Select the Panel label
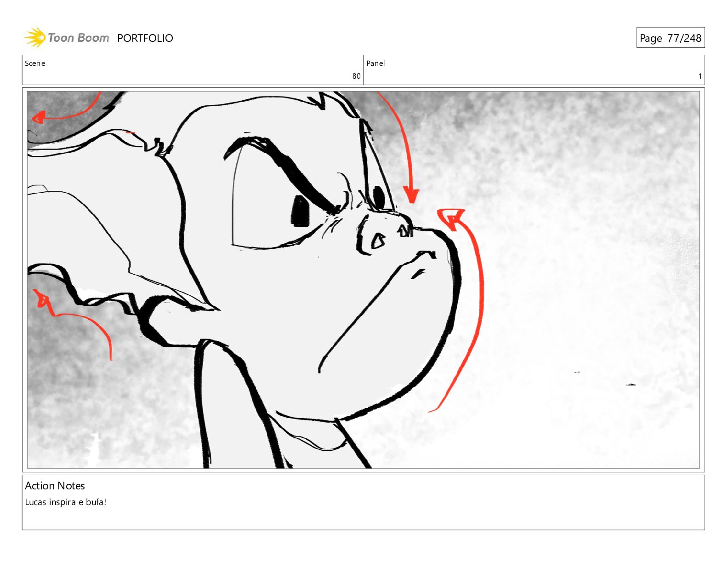The image size is (728, 563). coord(375,63)
